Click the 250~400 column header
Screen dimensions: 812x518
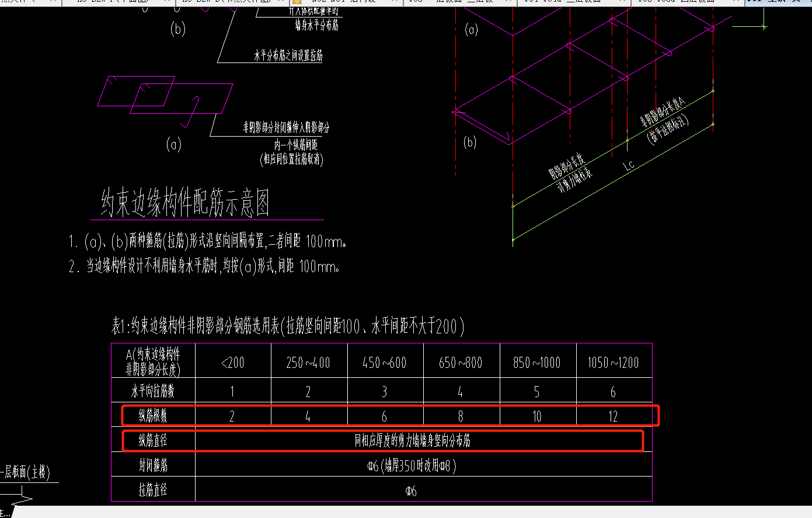tap(308, 363)
